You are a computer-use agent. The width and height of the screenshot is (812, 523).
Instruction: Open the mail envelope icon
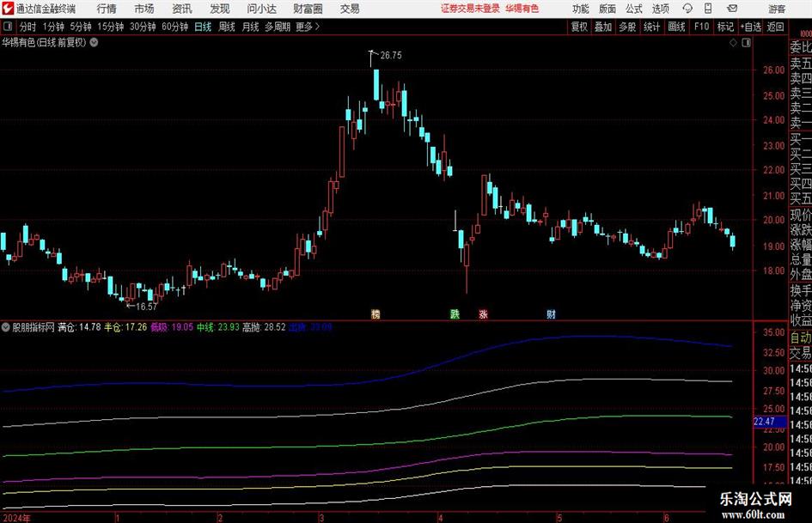coord(732,9)
